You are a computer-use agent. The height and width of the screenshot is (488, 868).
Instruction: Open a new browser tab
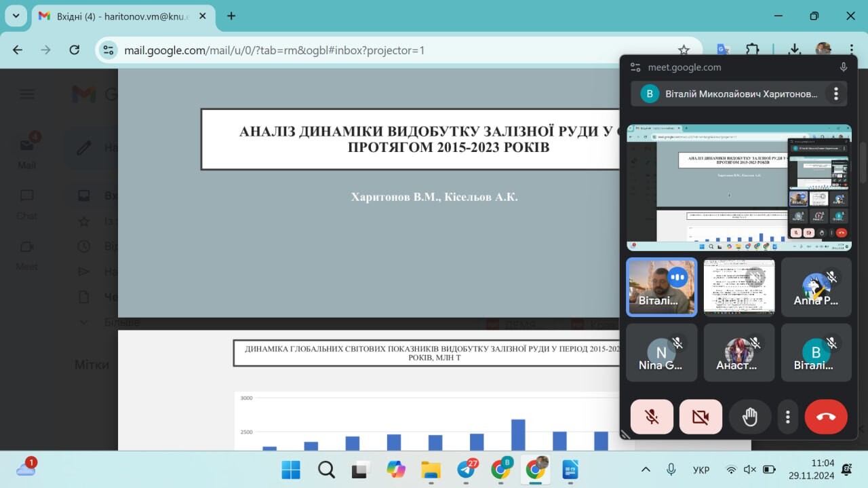(x=231, y=16)
